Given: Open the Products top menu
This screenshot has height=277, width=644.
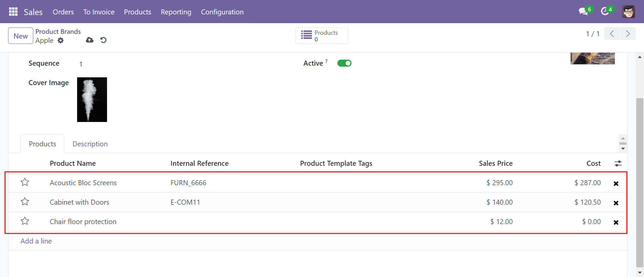Looking at the screenshot, I should [138, 12].
